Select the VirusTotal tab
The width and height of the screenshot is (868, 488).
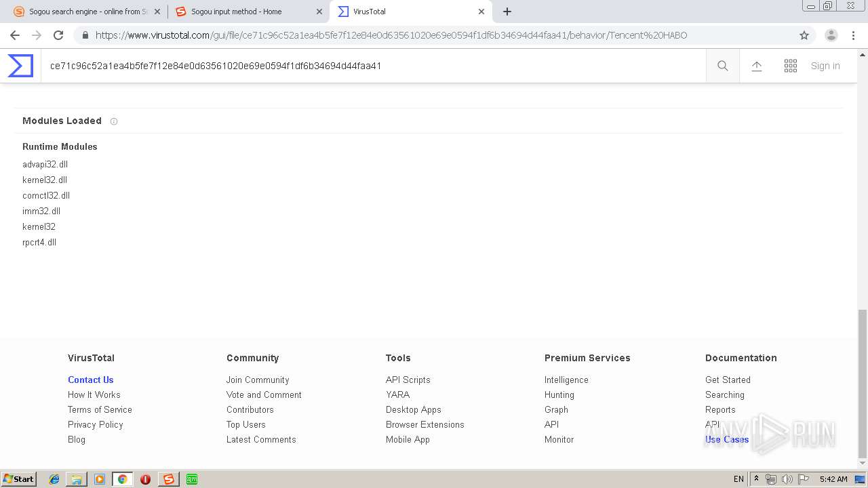pos(410,12)
